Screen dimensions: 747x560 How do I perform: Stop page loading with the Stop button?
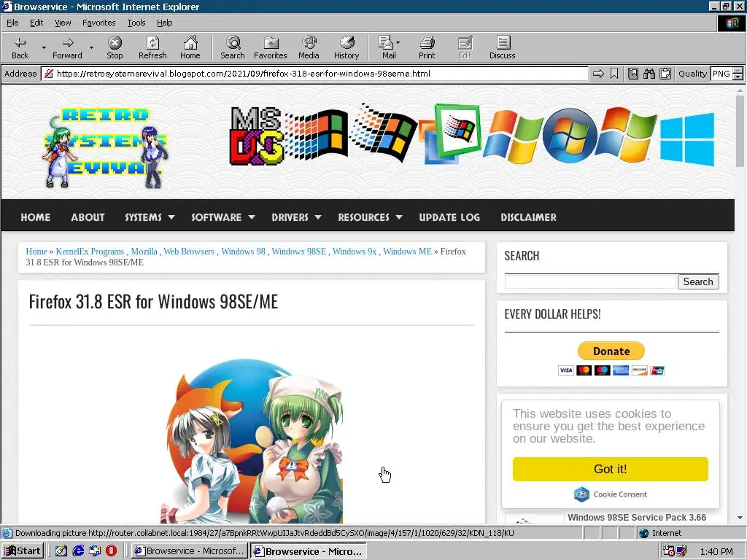[115, 47]
